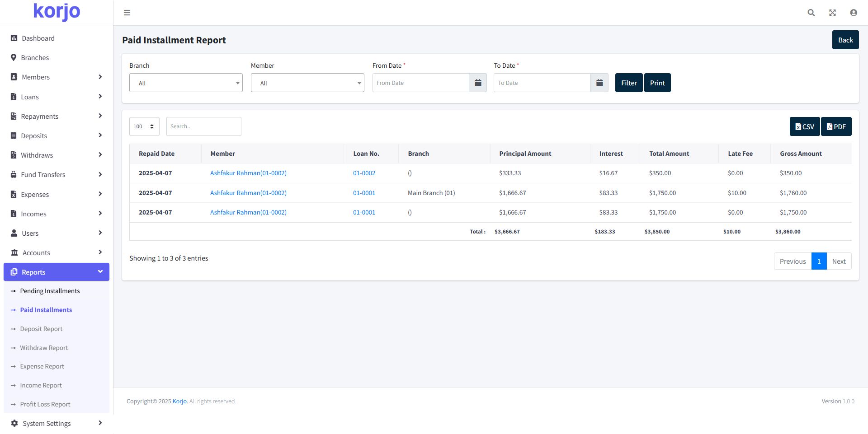Click the table Search field
This screenshot has width=868, height=434.
(203, 126)
